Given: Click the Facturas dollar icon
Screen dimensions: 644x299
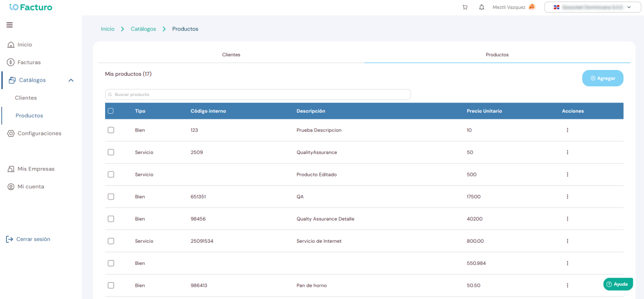Looking at the screenshot, I should (11, 62).
